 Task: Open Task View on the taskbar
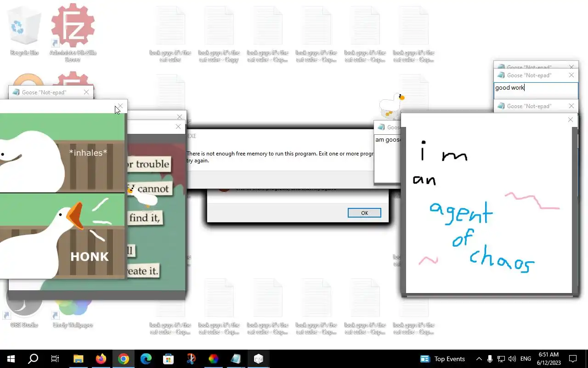pos(55,359)
